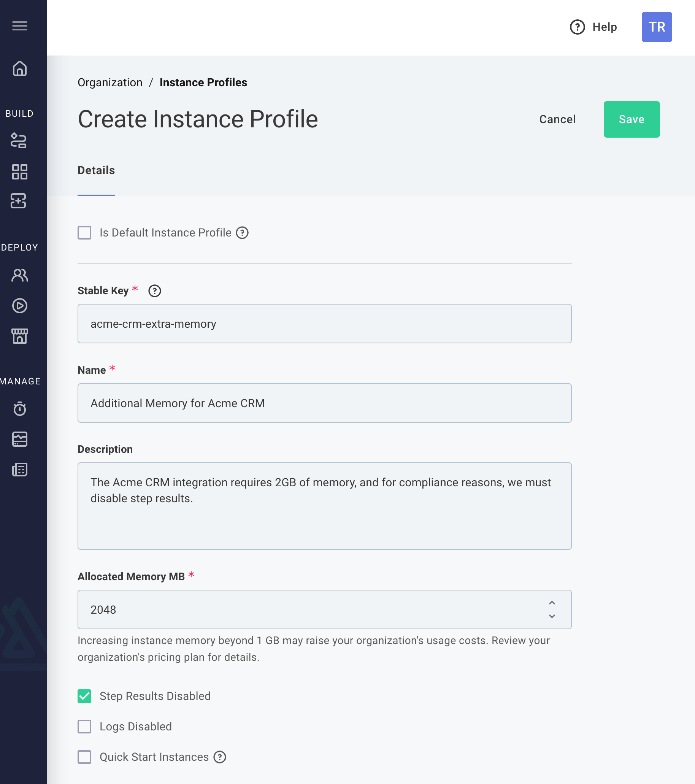The height and width of the screenshot is (784, 695).
Task: Select the Integrations icon under Build
Action: tap(19, 141)
